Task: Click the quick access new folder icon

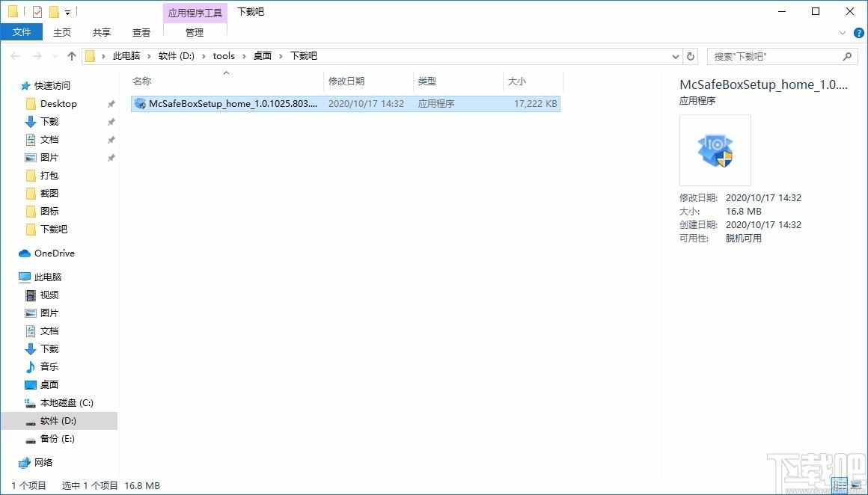Action: point(54,12)
